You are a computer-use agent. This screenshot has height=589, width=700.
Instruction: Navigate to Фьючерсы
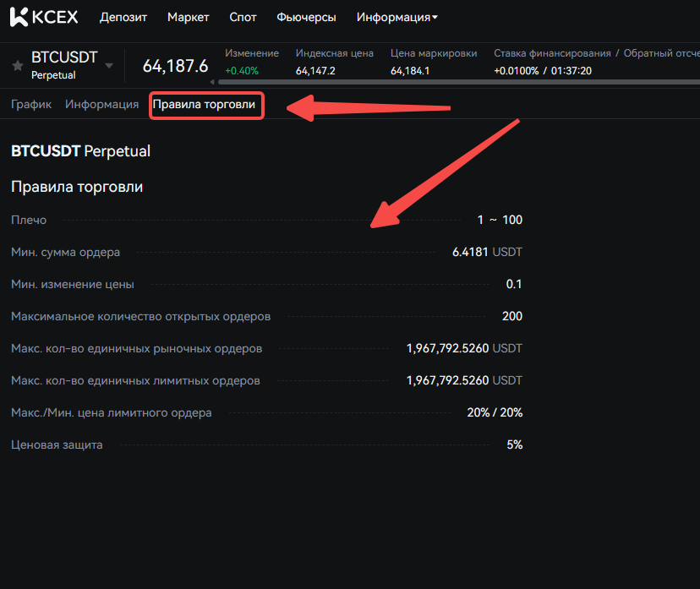point(307,17)
